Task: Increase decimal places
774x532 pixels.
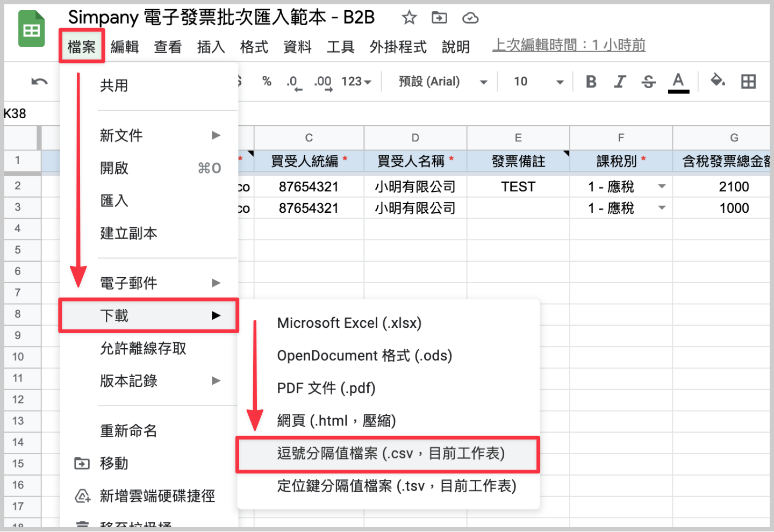Action: 323,82
